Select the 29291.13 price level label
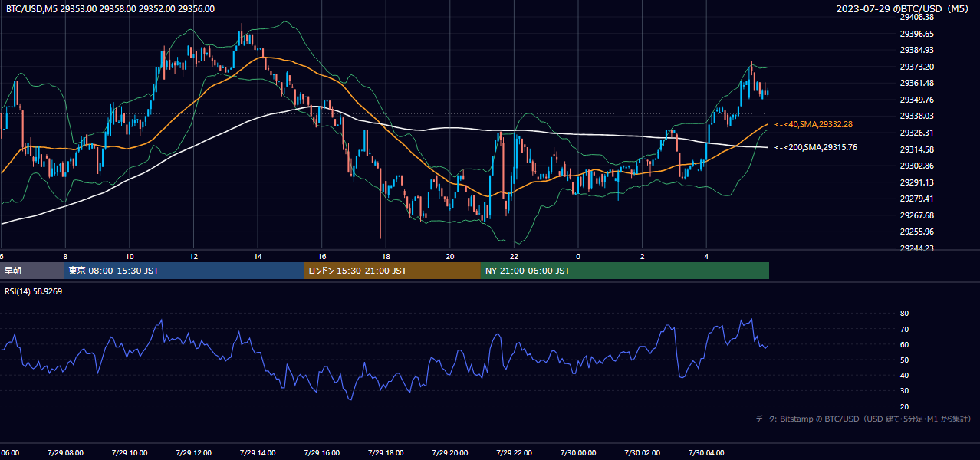The width and height of the screenshot is (980, 460). point(917,182)
